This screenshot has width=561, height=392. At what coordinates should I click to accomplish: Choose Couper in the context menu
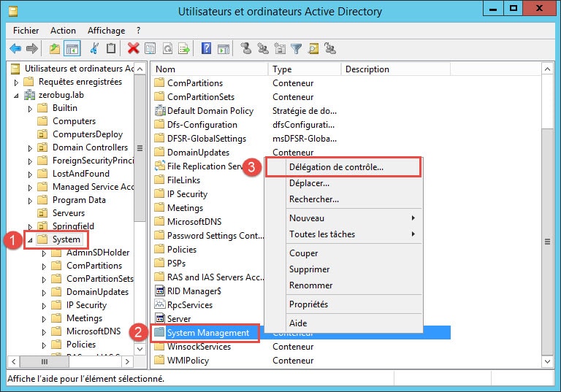coord(343,253)
